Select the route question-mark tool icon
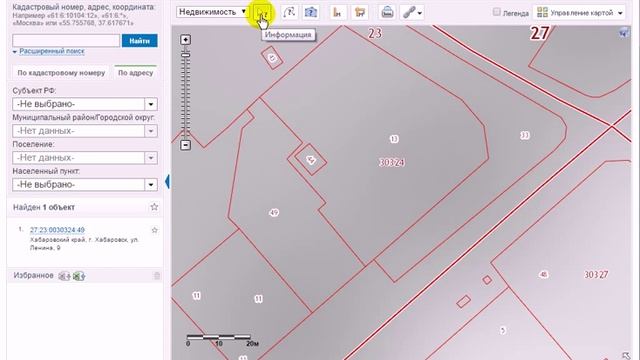This screenshot has width=640, height=360. point(289,13)
